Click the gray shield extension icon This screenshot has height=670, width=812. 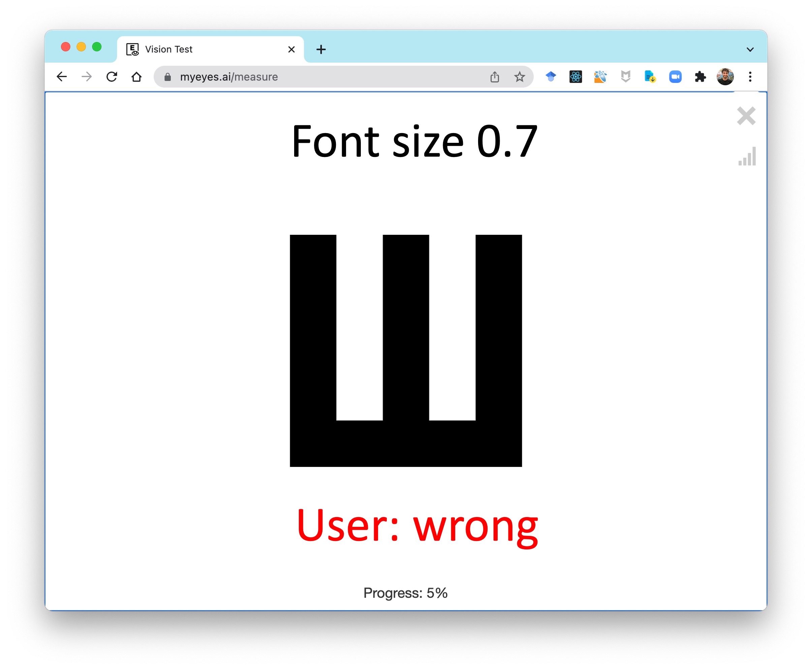(625, 77)
